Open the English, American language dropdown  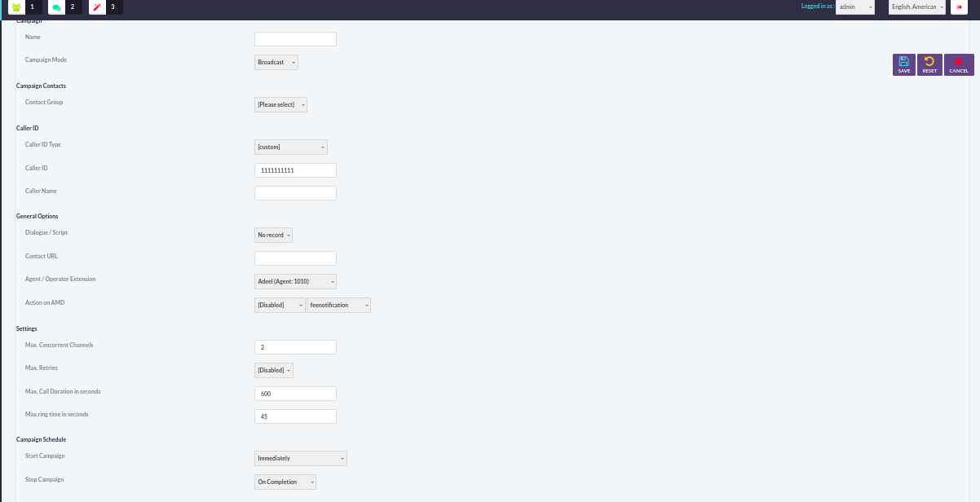point(917,7)
